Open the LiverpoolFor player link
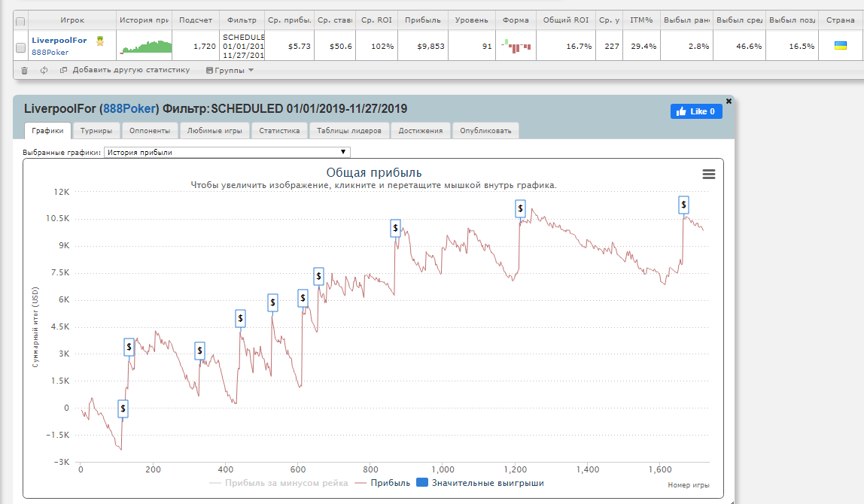This screenshot has width=864, height=504. click(59, 40)
